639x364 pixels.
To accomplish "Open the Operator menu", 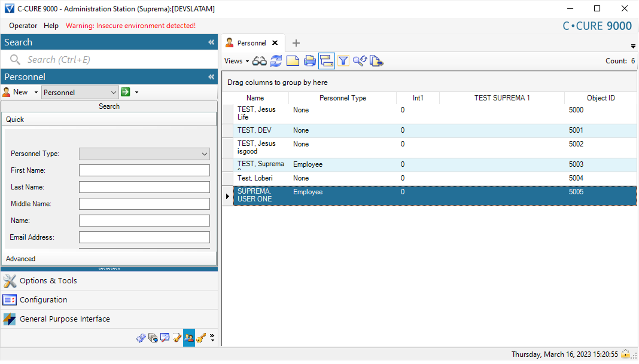I will [23, 26].
